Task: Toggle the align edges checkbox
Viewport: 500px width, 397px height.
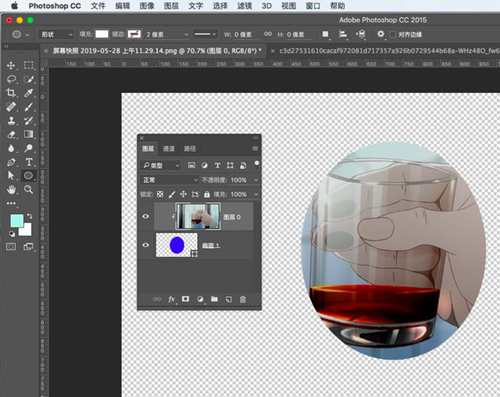Action: pyautogui.click(x=393, y=35)
